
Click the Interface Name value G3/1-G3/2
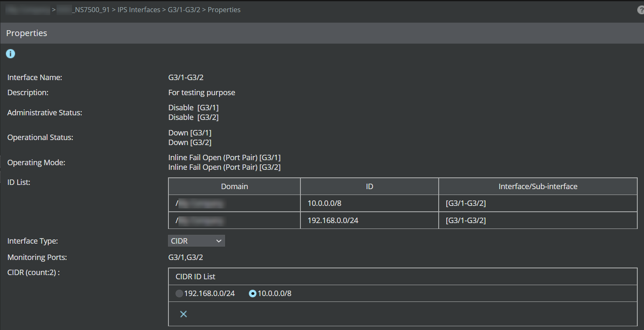coord(186,78)
